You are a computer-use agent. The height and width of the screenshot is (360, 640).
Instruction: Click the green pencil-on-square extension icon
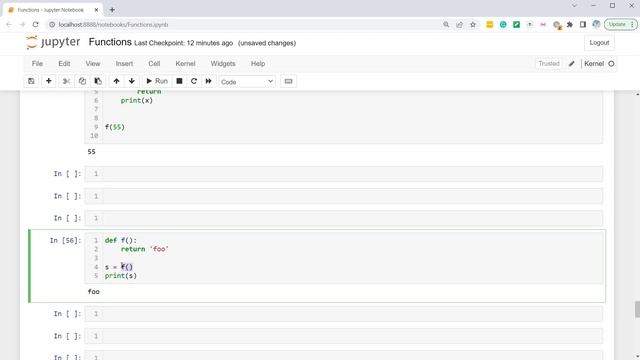(516, 24)
